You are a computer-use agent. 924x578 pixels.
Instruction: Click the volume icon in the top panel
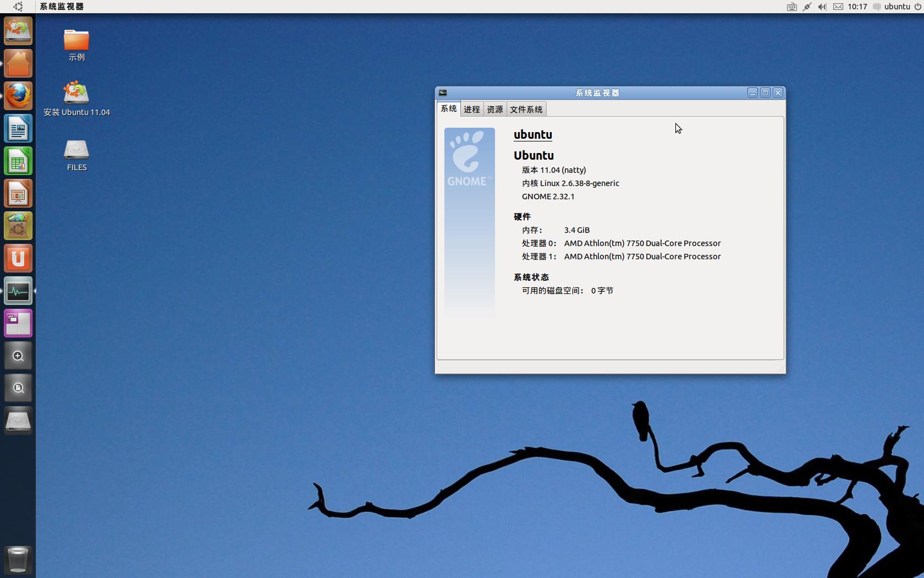tap(821, 7)
